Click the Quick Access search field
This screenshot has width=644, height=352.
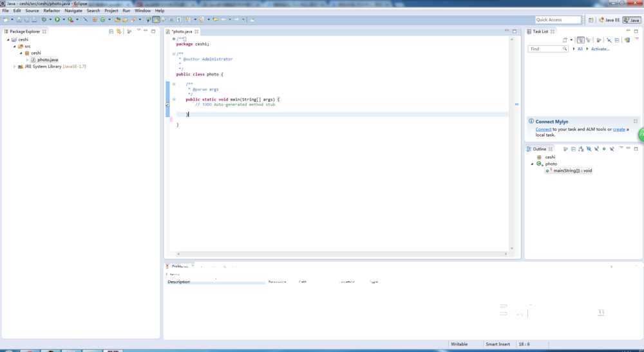tap(558, 20)
